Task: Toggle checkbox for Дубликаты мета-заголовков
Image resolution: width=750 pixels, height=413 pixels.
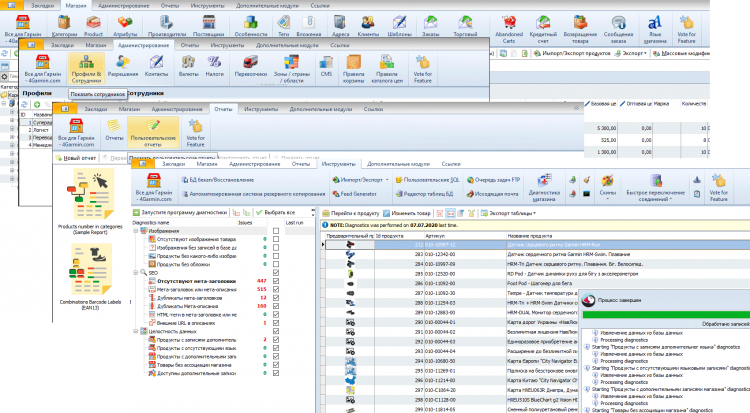Action: (x=276, y=298)
